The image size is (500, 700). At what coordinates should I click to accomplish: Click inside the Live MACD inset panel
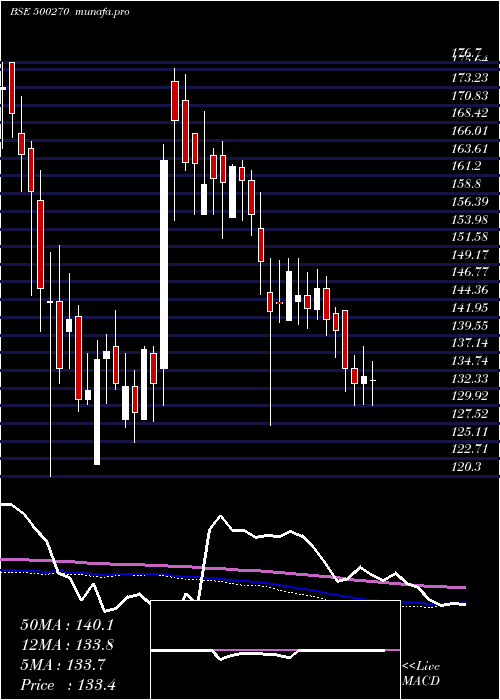pyautogui.click(x=275, y=650)
